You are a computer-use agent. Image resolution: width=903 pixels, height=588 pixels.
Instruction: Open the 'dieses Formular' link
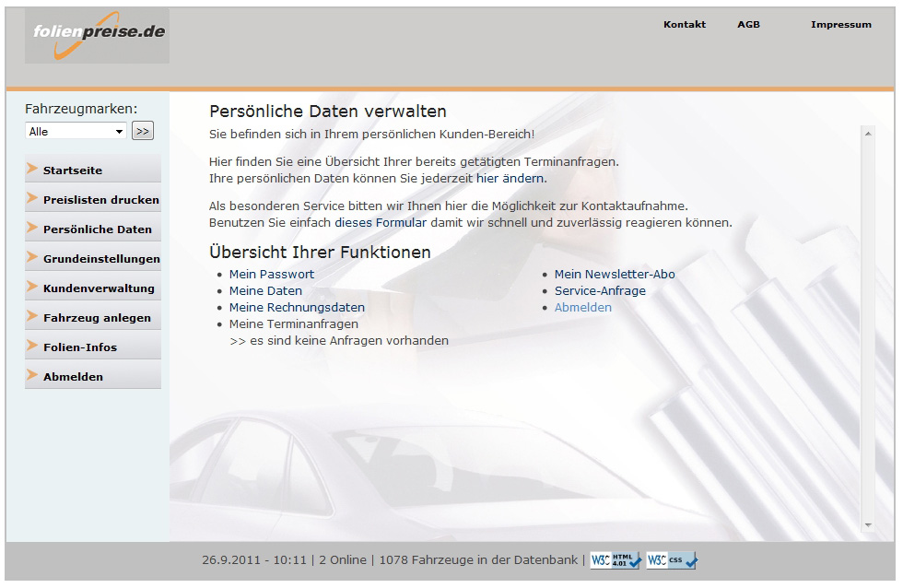381,223
